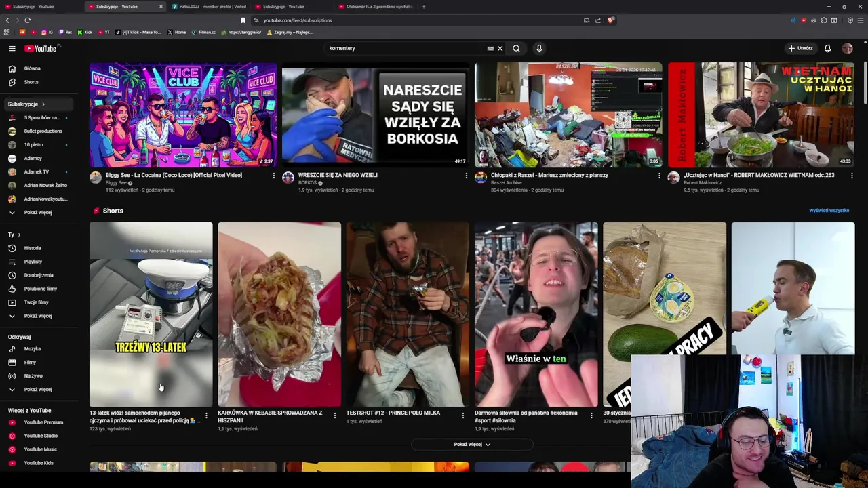This screenshot has height=488, width=868.
Task: Open options menu for Ucztując w Hanoi video
Action: pyautogui.click(x=852, y=176)
